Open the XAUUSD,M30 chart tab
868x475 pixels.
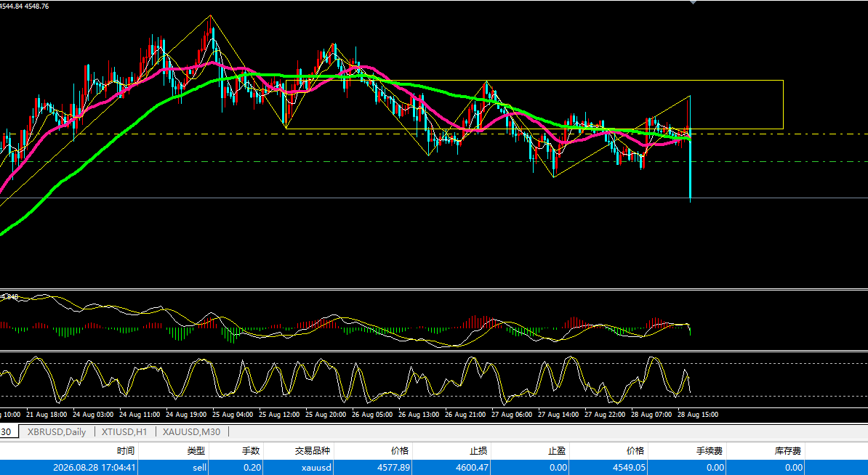point(191,432)
